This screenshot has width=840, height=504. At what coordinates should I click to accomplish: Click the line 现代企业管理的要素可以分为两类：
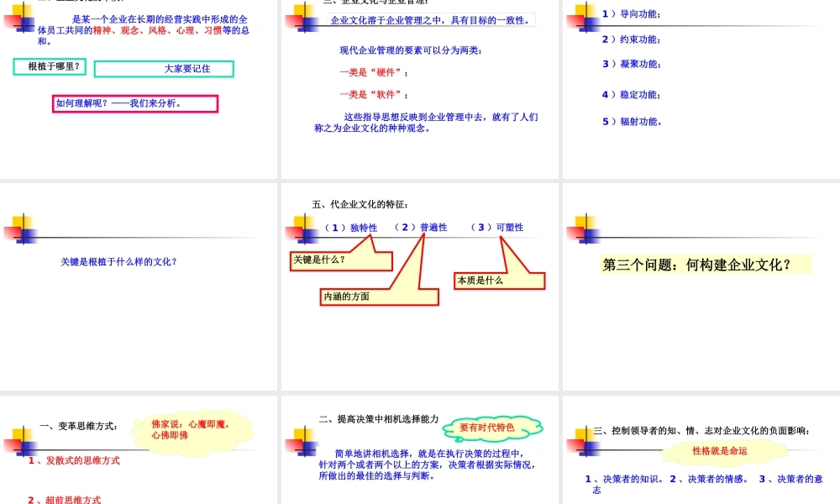[411, 50]
